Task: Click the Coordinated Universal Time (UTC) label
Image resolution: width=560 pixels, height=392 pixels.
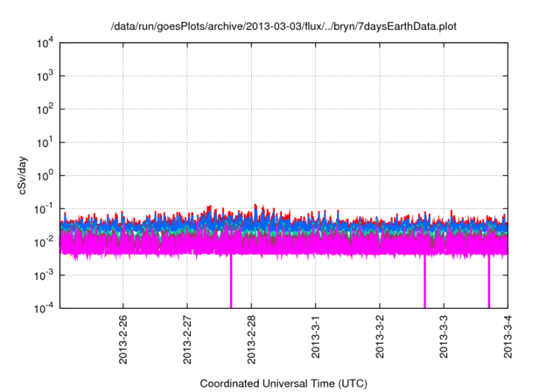Action: pos(283,383)
